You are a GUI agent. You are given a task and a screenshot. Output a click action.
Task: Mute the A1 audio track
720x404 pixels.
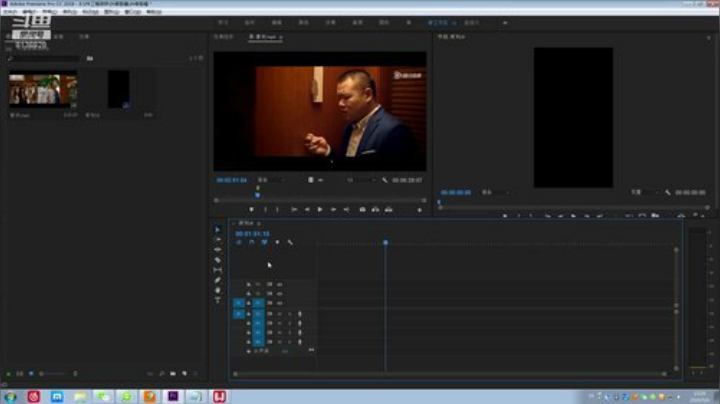(279, 314)
